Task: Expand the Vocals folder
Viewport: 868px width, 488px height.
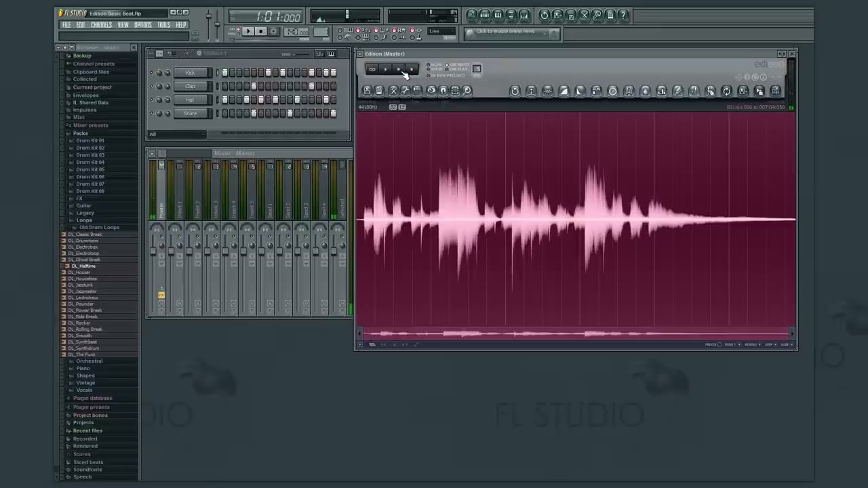Action: coord(84,390)
